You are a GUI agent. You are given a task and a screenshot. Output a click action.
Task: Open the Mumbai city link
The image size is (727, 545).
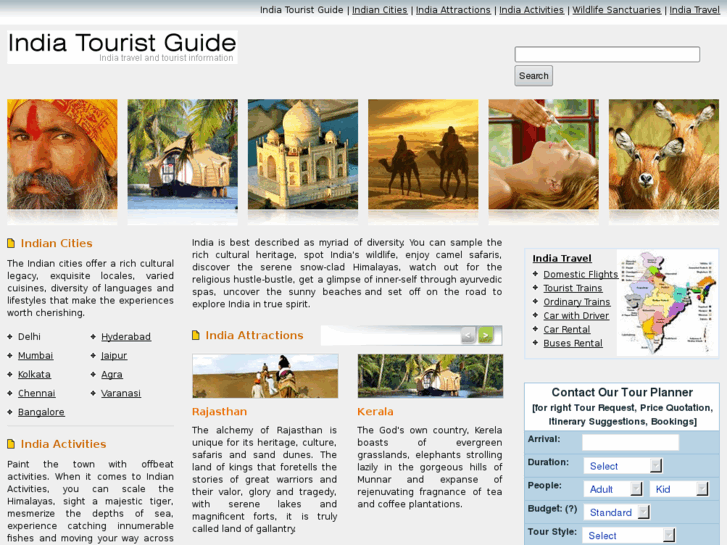(35, 355)
